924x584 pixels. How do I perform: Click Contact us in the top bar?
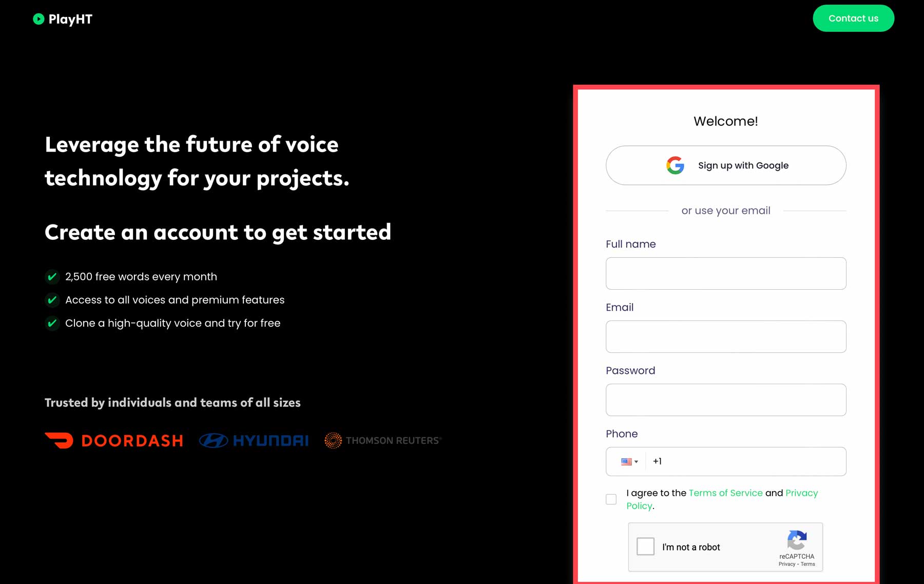coord(853,18)
